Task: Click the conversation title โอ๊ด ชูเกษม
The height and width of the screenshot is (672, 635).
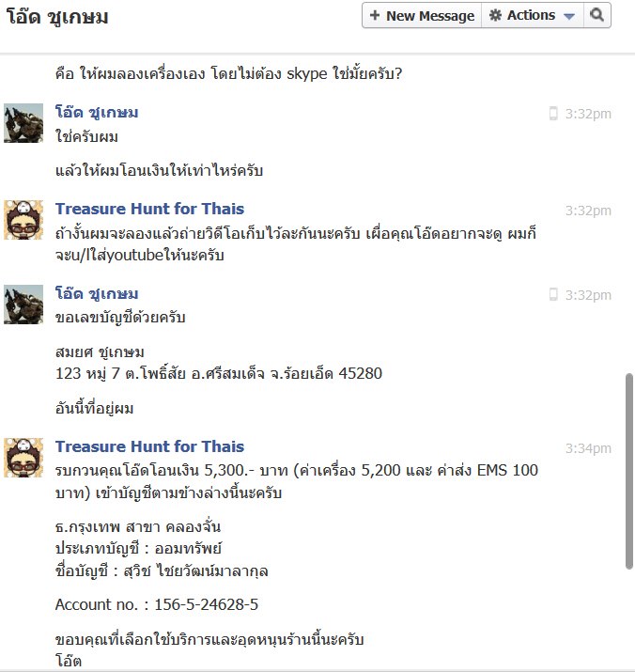Action: [x=57, y=17]
